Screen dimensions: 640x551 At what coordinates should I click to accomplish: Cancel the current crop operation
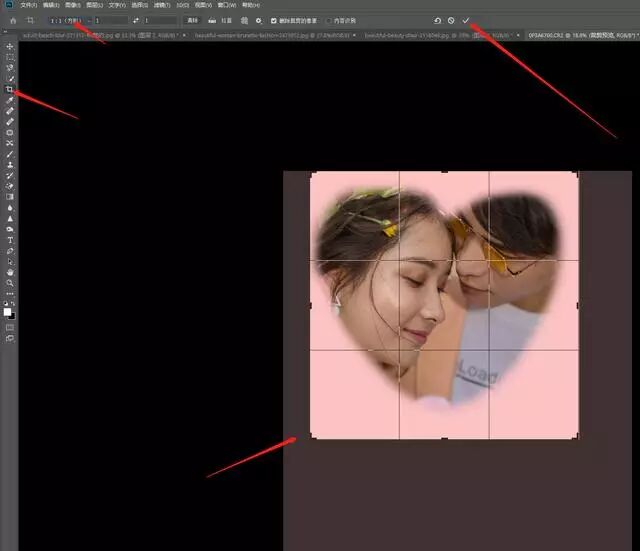[x=451, y=20]
